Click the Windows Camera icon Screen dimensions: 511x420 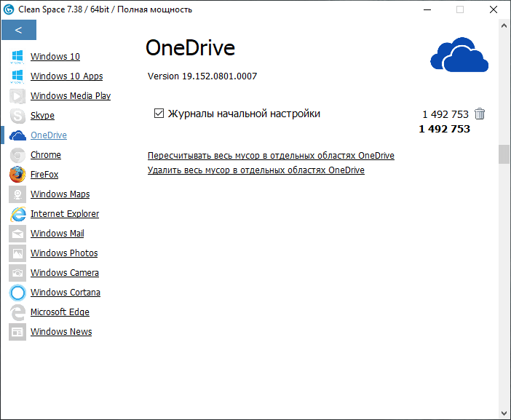coord(17,273)
